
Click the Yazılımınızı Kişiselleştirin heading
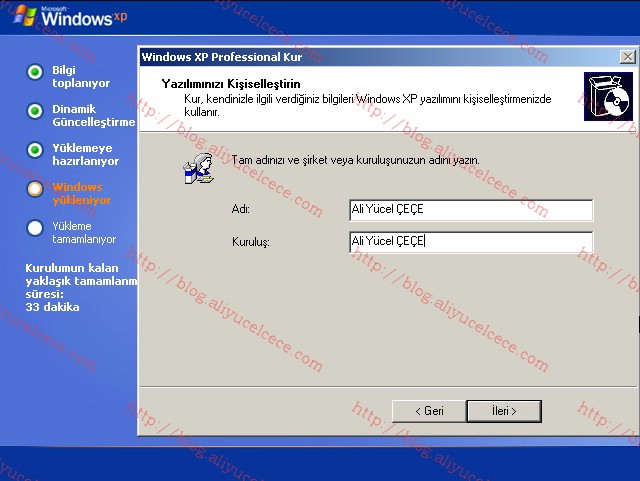[x=231, y=84]
